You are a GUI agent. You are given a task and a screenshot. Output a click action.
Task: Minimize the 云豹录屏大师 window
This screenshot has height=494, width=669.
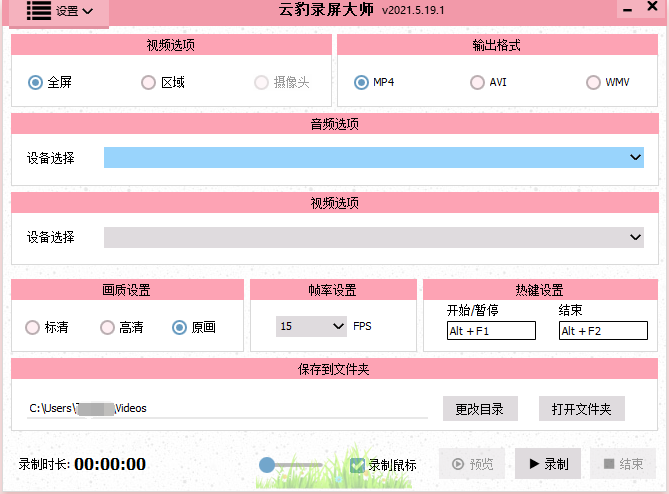627,9
